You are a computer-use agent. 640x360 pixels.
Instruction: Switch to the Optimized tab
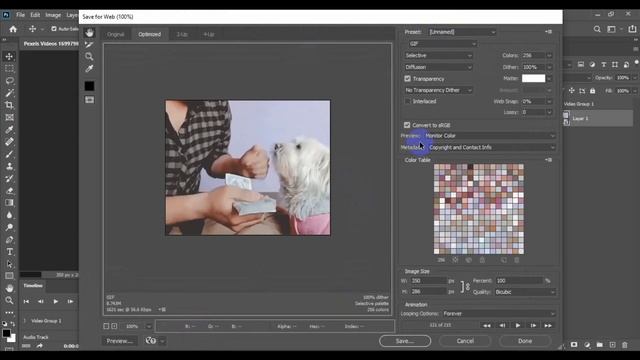click(x=149, y=34)
